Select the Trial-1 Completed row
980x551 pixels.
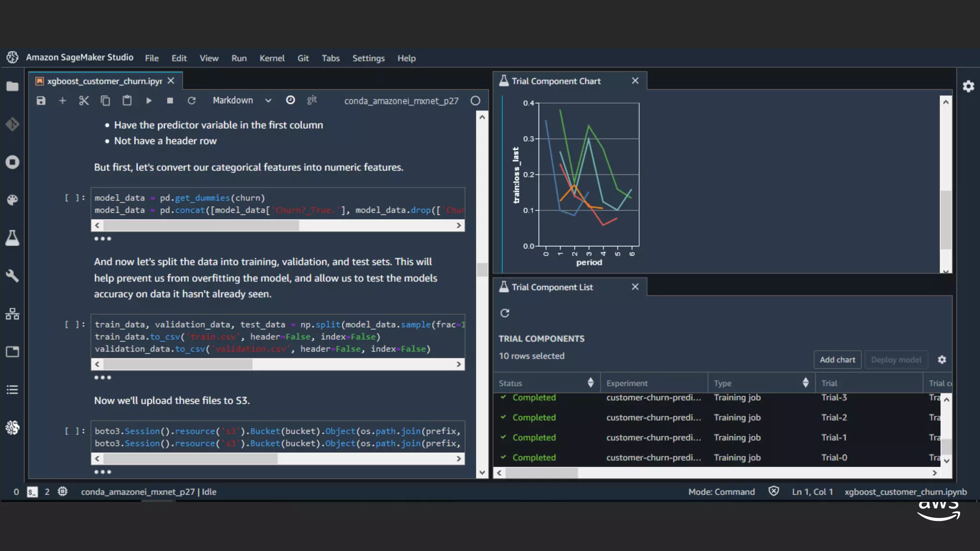(x=534, y=438)
